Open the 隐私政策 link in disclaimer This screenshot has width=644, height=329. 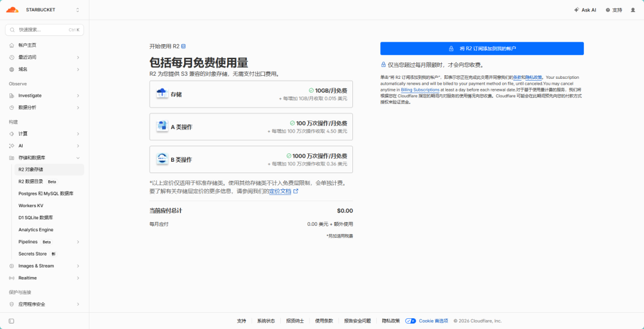(534, 77)
